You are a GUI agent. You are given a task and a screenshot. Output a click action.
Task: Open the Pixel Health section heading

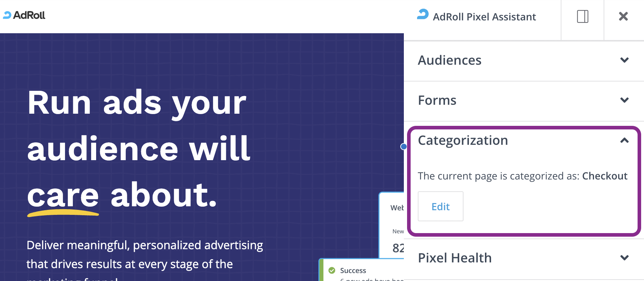(455, 258)
